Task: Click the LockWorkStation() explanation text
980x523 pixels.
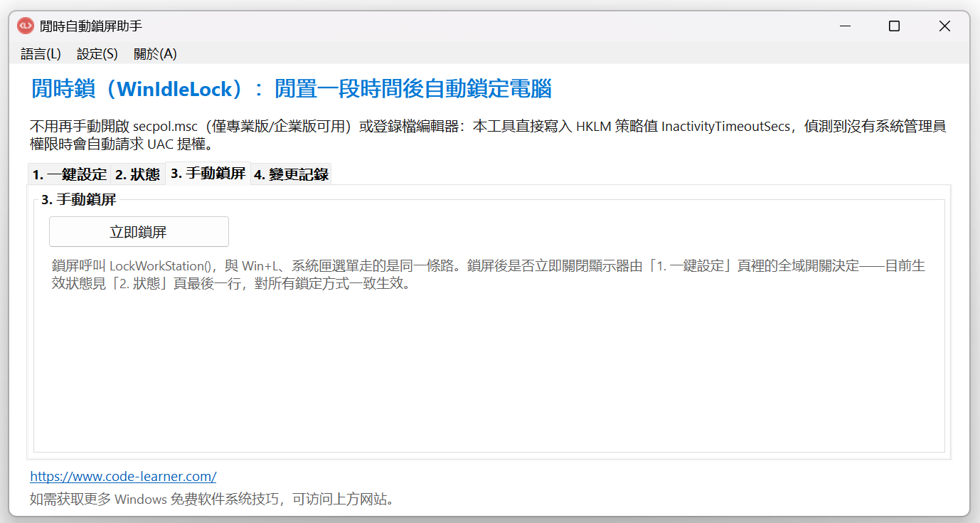Action: (x=489, y=275)
